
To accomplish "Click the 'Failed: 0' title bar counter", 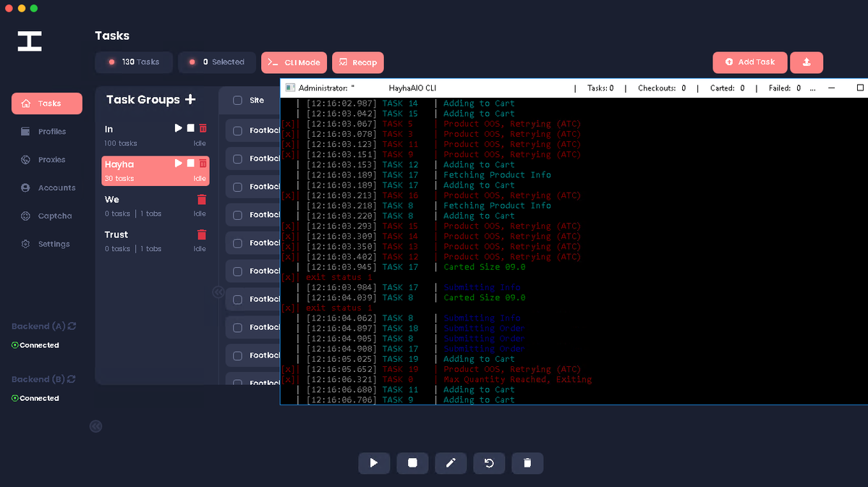I will pos(785,88).
